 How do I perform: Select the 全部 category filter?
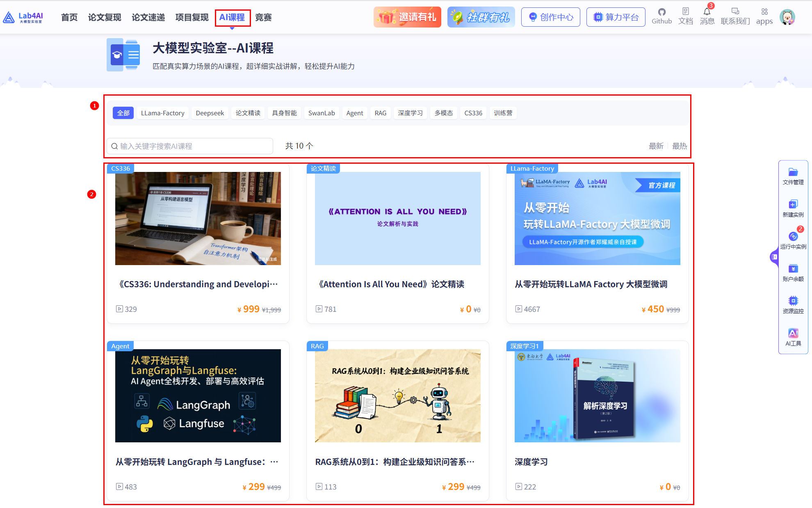[123, 113]
